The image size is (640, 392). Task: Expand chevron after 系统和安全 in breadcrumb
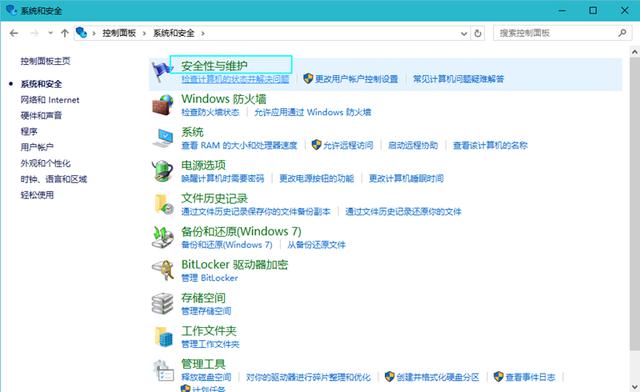[203, 33]
